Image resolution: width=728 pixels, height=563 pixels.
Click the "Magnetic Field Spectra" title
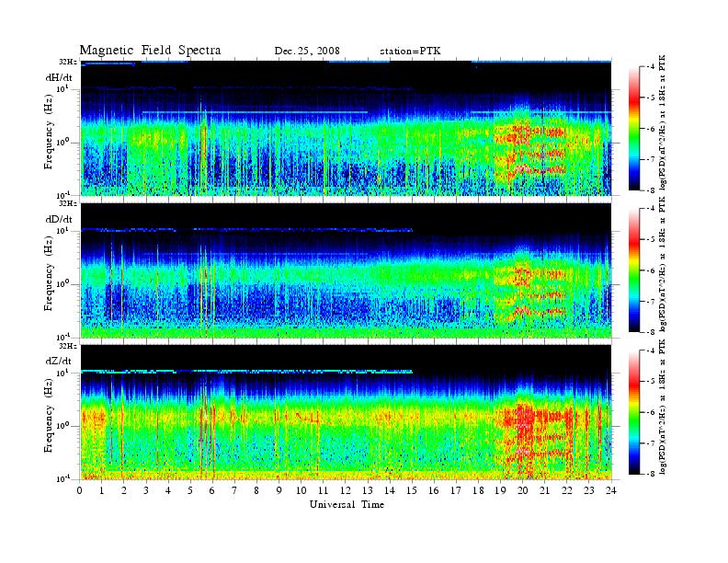pos(150,51)
